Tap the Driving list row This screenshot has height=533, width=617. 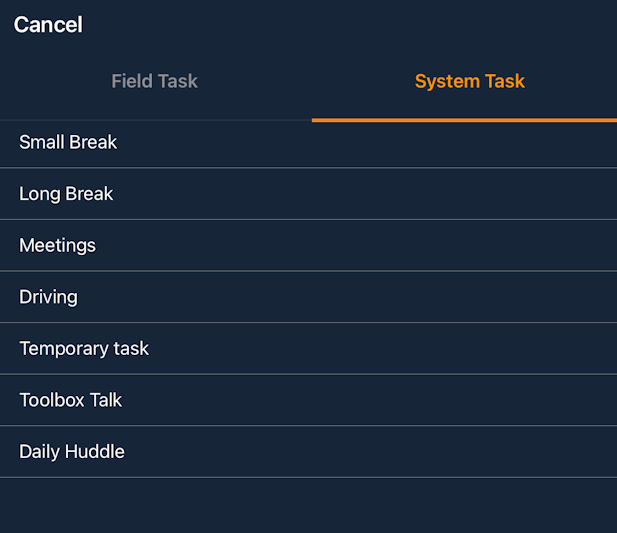point(308,297)
